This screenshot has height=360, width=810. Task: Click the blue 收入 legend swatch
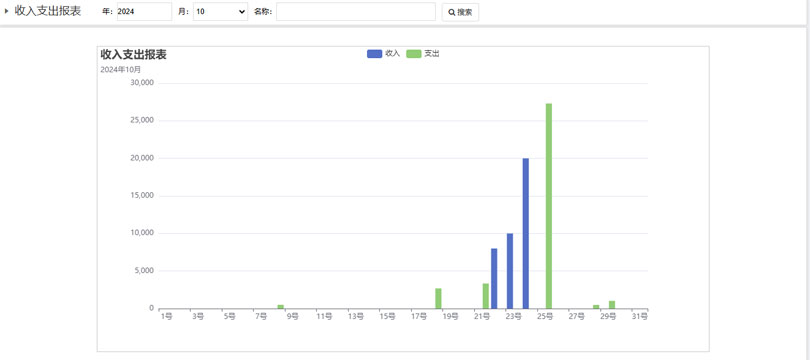pos(375,54)
